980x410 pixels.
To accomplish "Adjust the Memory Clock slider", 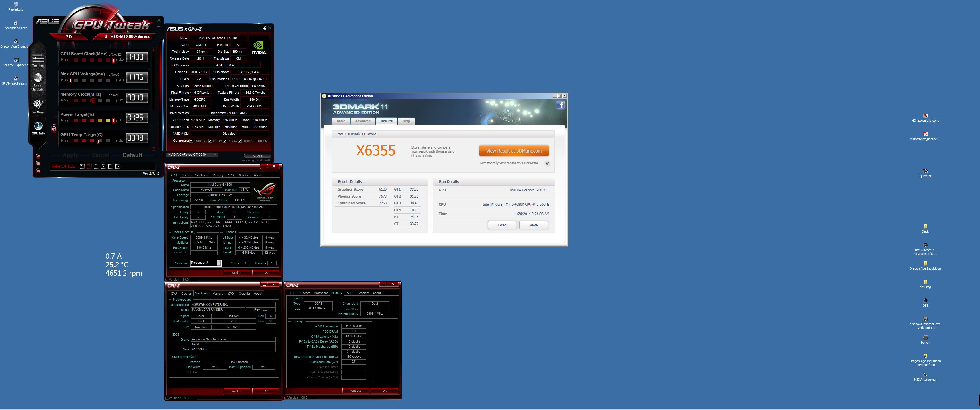I will (x=91, y=101).
